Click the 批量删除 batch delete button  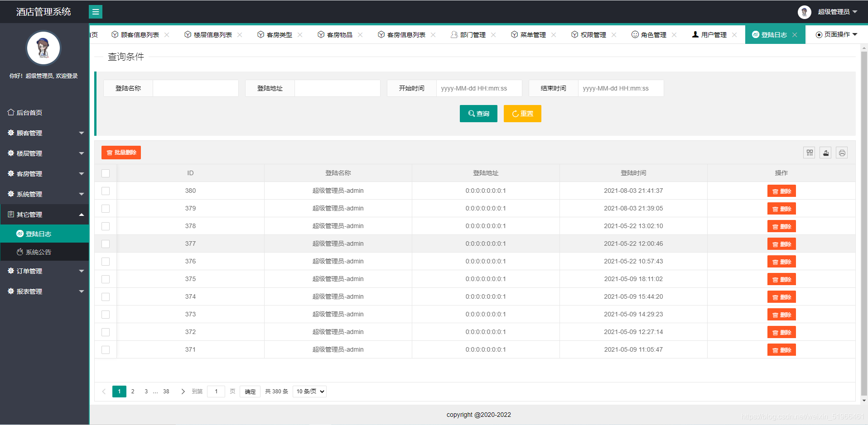click(121, 153)
